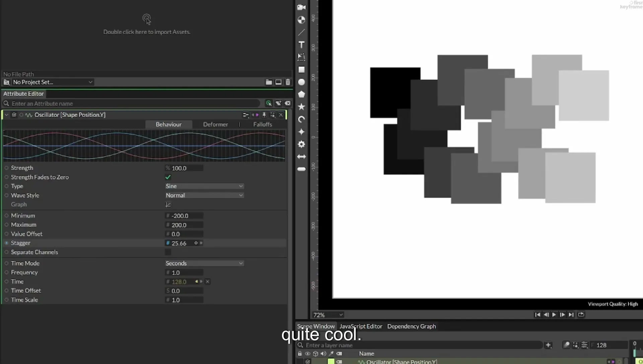Open the Time Mode dropdown
This screenshot has width=643, height=364.
pos(204,263)
